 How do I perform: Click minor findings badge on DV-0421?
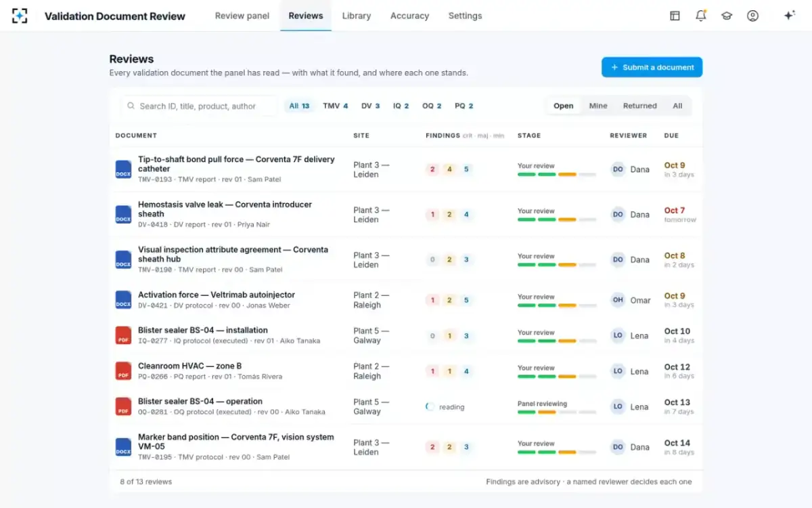click(466, 300)
